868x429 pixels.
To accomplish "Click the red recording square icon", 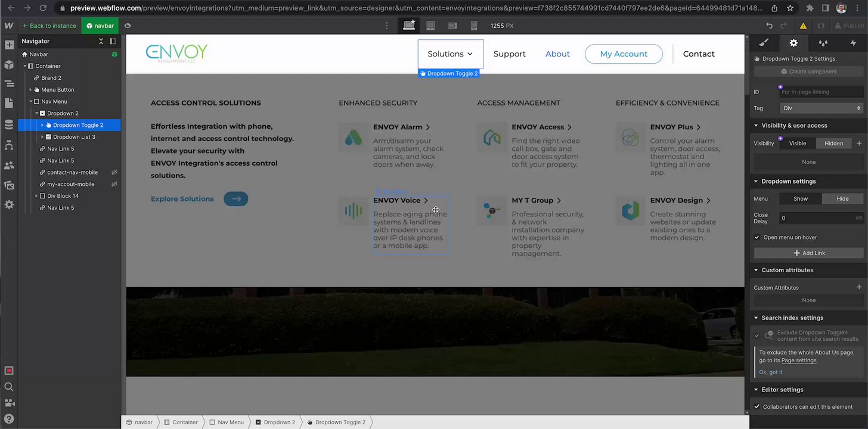I will [9, 371].
